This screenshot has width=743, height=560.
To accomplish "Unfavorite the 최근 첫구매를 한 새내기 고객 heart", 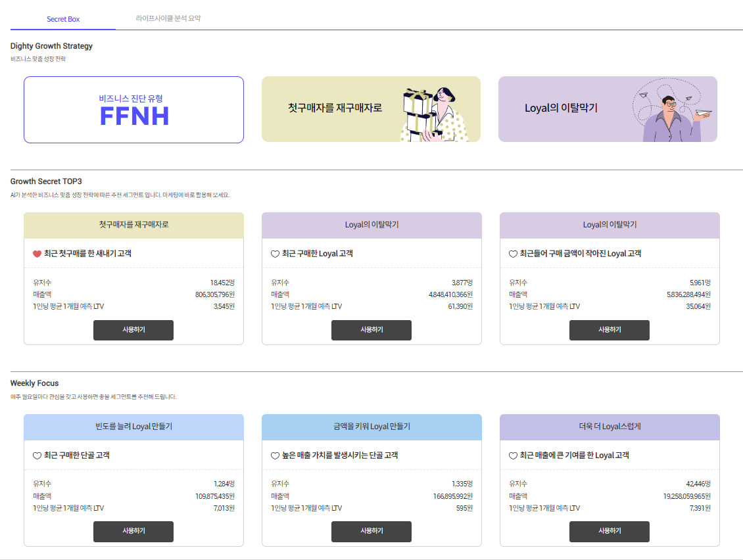I will (x=37, y=254).
